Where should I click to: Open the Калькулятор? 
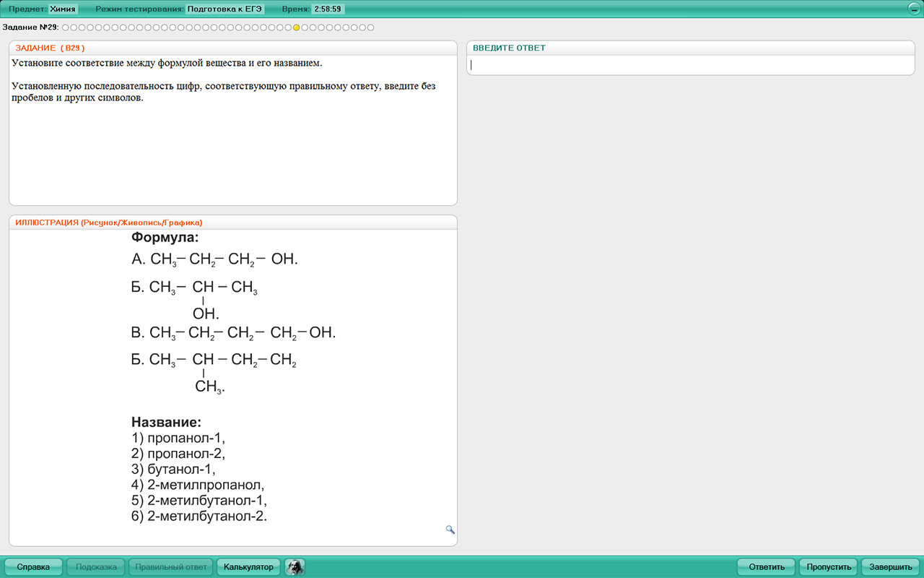(248, 567)
